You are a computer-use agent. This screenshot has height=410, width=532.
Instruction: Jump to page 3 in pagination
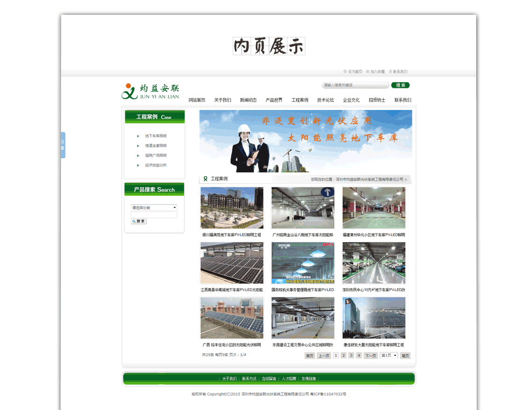coord(351,355)
